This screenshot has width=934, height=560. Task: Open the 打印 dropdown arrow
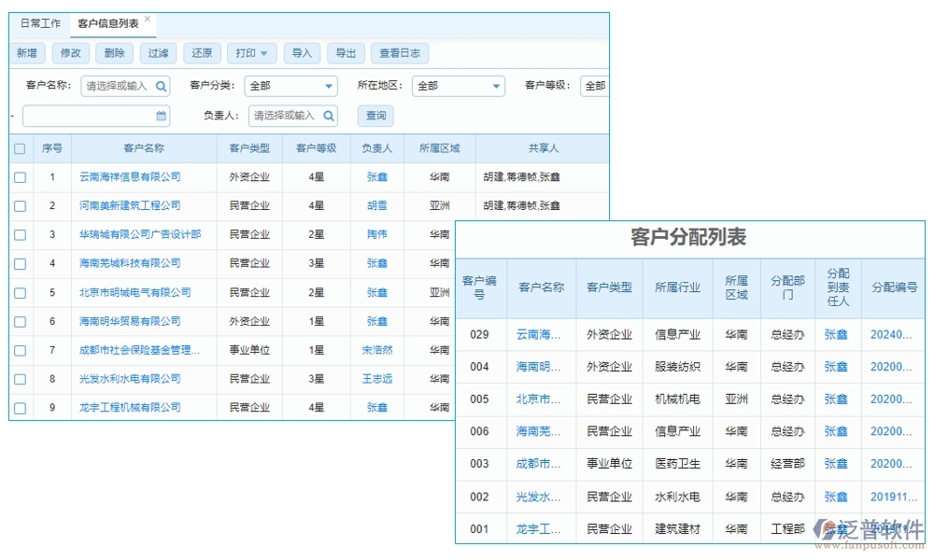[265, 53]
